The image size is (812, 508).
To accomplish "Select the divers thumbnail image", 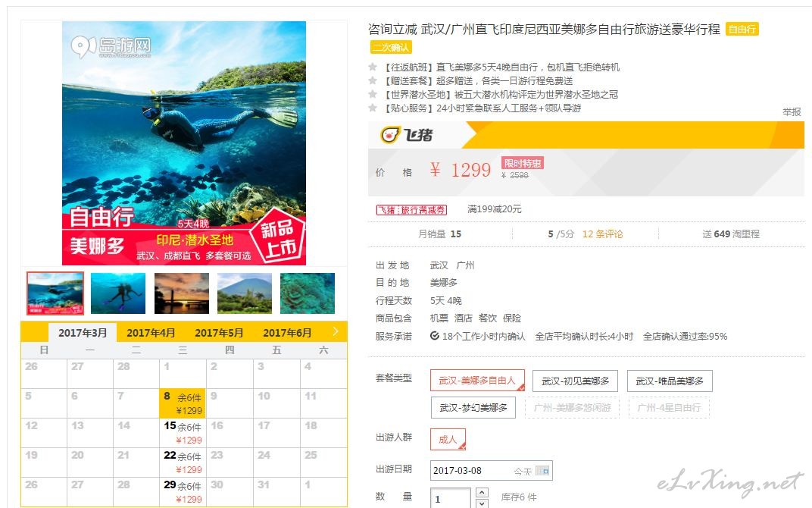I will coord(118,293).
